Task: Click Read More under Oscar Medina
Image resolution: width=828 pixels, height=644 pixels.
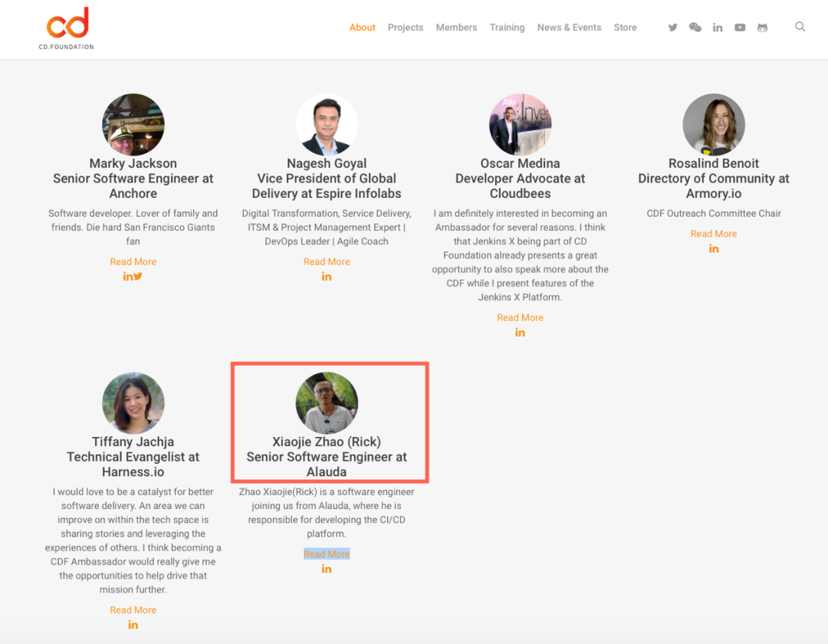Action: (520, 317)
